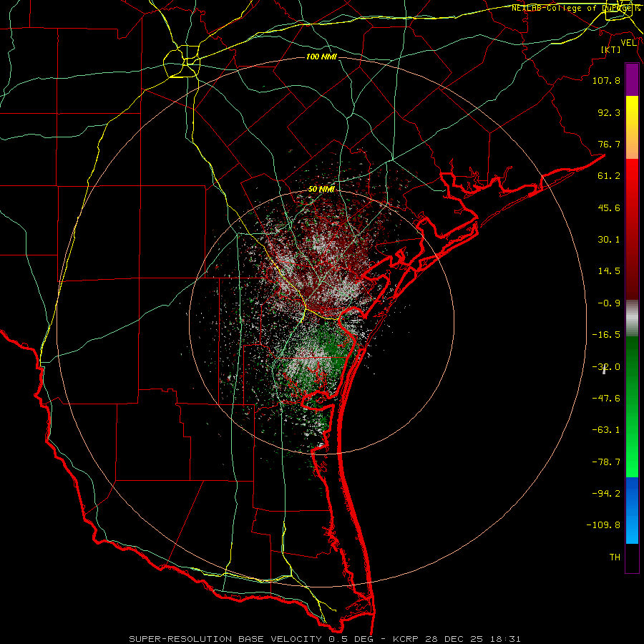Click the 76.7 legend value
Viewport: 644px width, 644px height.
point(609,144)
